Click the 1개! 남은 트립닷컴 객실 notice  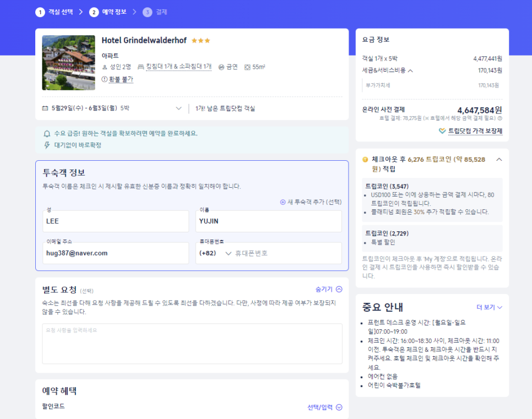coord(225,108)
